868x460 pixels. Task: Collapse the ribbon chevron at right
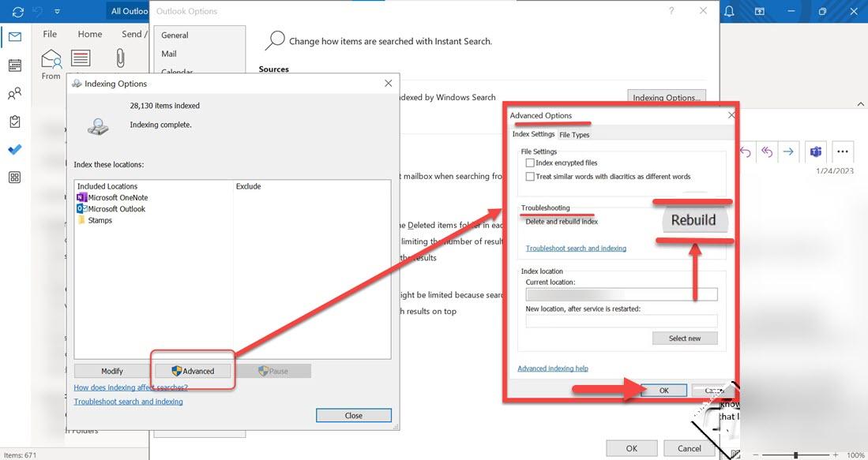pyautogui.click(x=860, y=104)
